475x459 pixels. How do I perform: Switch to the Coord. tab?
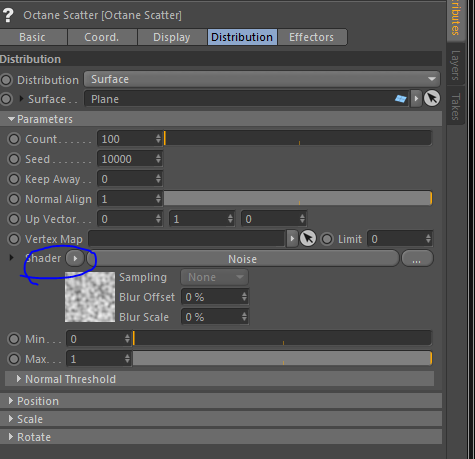tap(102, 37)
